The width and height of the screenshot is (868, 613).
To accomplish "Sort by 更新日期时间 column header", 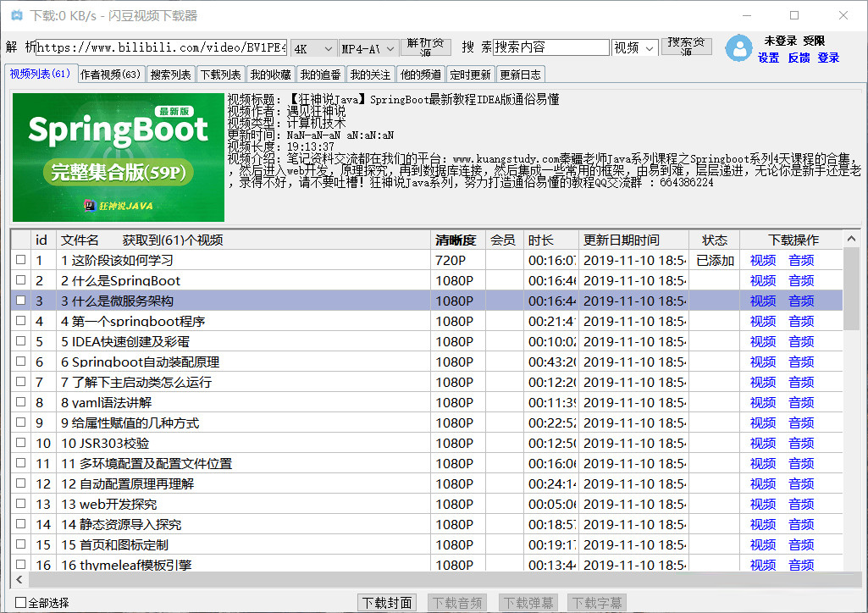I will [x=633, y=240].
